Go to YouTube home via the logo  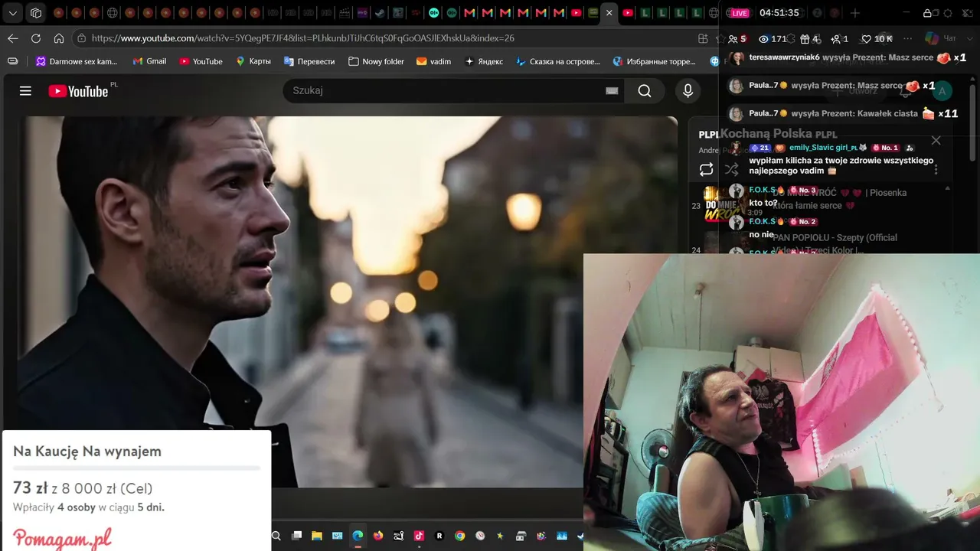(78, 91)
